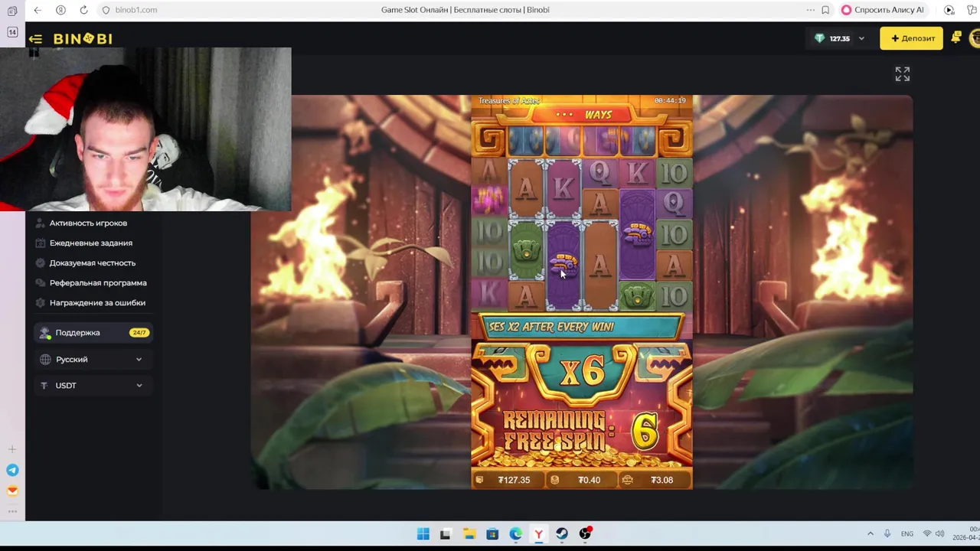This screenshot has width=980, height=551.
Task: Click the microphone tray icon
Action: (887, 534)
